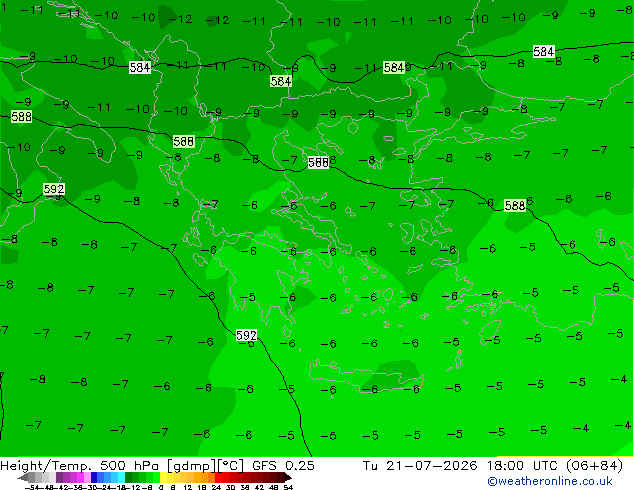Click the cyan segment of the temperature scale
The height and width of the screenshot is (490, 634).
121,477
